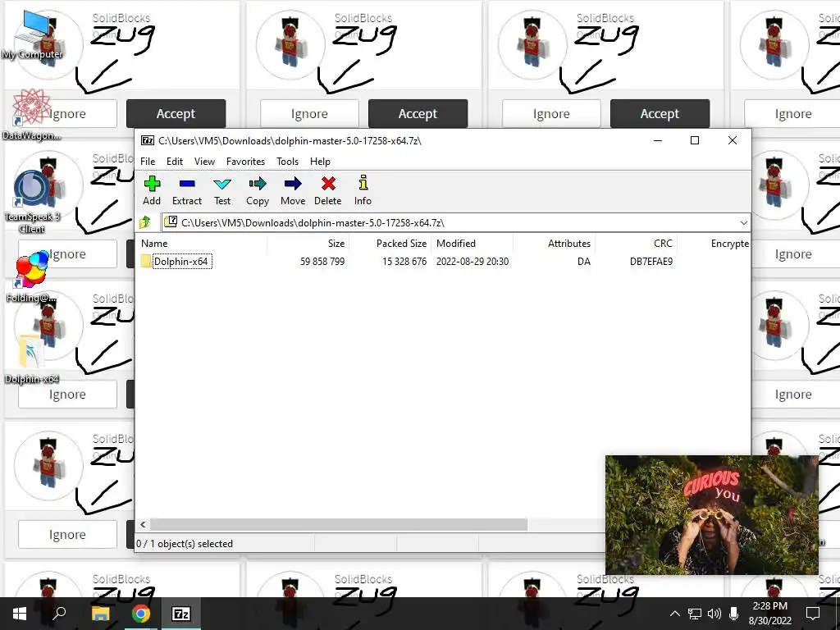This screenshot has height=630, width=840.
Task: Open the View menu
Action: 204,162
